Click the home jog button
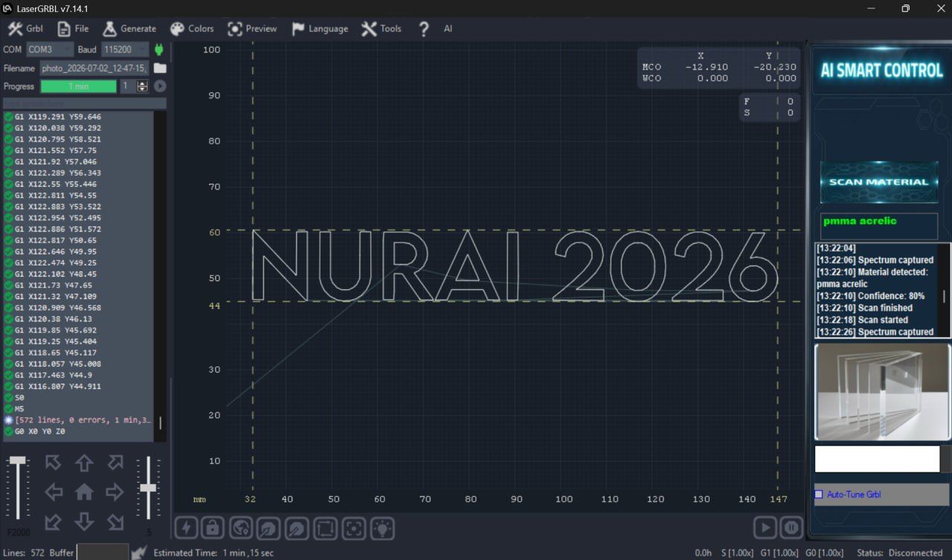The width and height of the screenshot is (952, 560). pyautogui.click(x=84, y=492)
